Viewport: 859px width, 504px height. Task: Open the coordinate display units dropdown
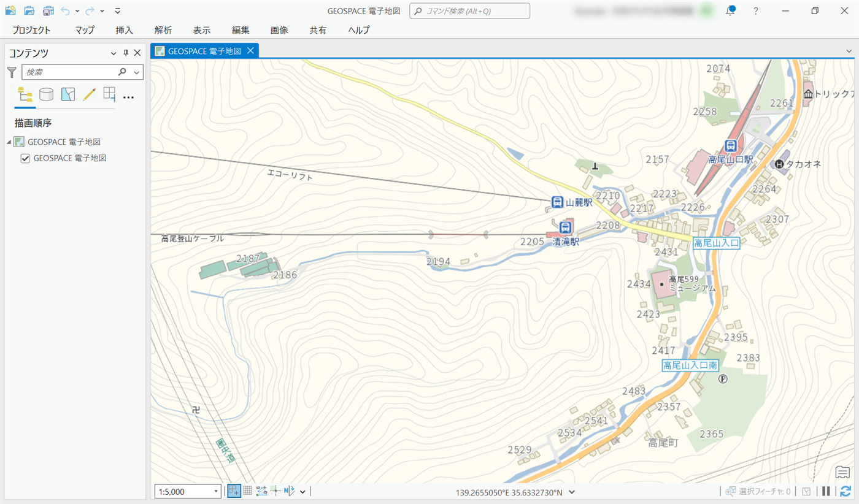coord(572,492)
